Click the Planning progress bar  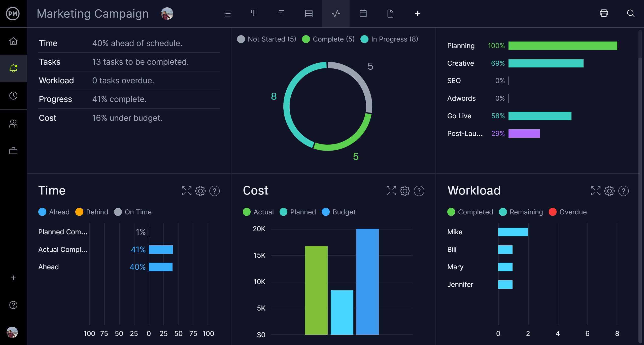click(x=562, y=46)
